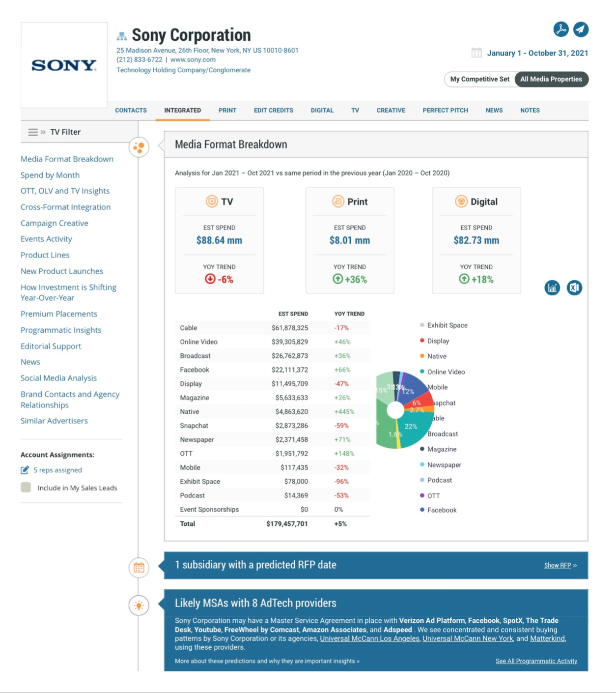Jump to Spend by Month section
Image resolution: width=616 pixels, height=693 pixels.
[x=50, y=175]
